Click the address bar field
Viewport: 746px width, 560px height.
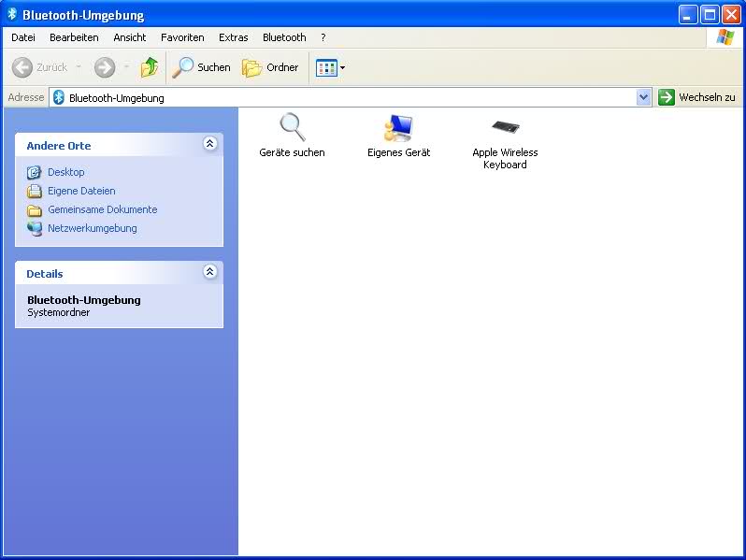[351, 97]
